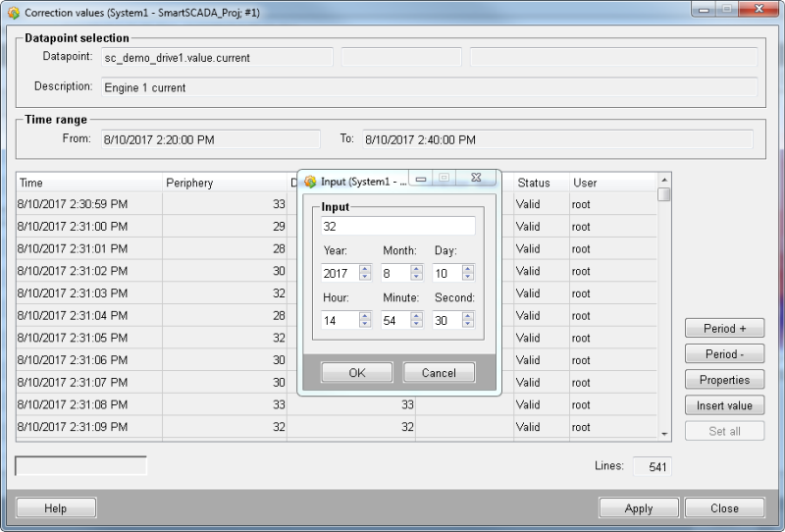Increase the Year value with up arrow
This screenshot has width=785, height=532.
pos(365,269)
